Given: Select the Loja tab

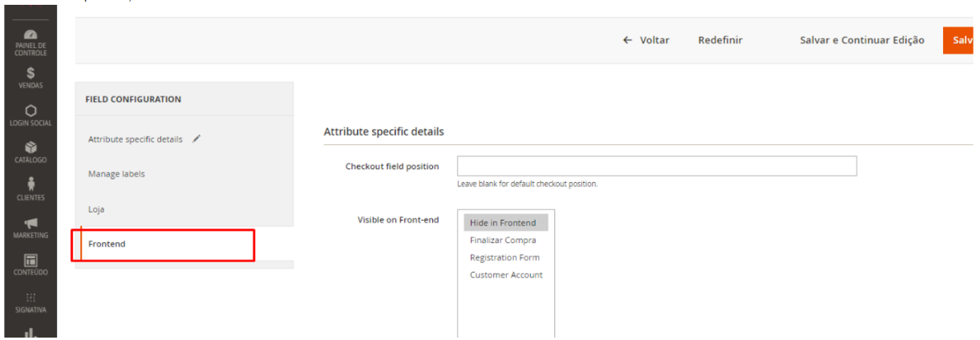Looking at the screenshot, I should 96,209.
